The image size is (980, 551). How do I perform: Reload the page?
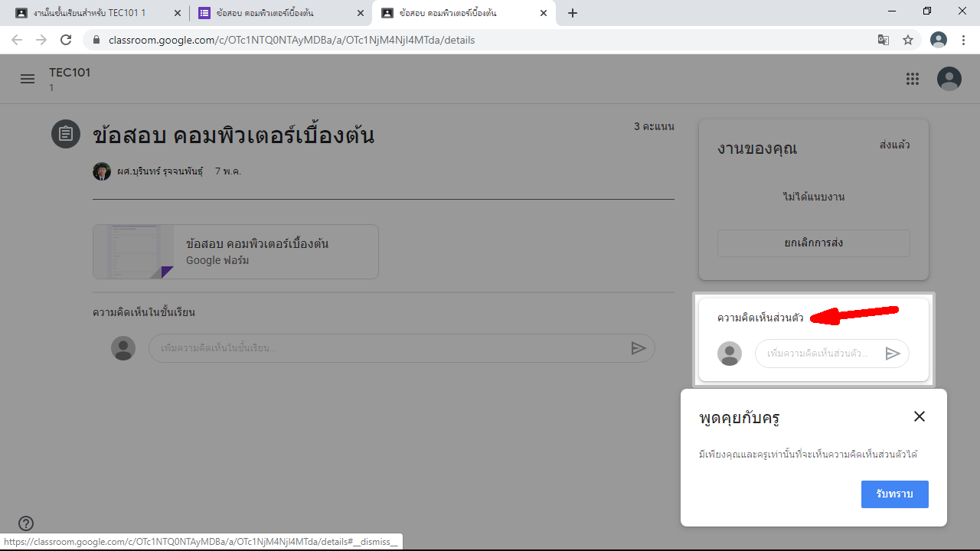[66, 40]
